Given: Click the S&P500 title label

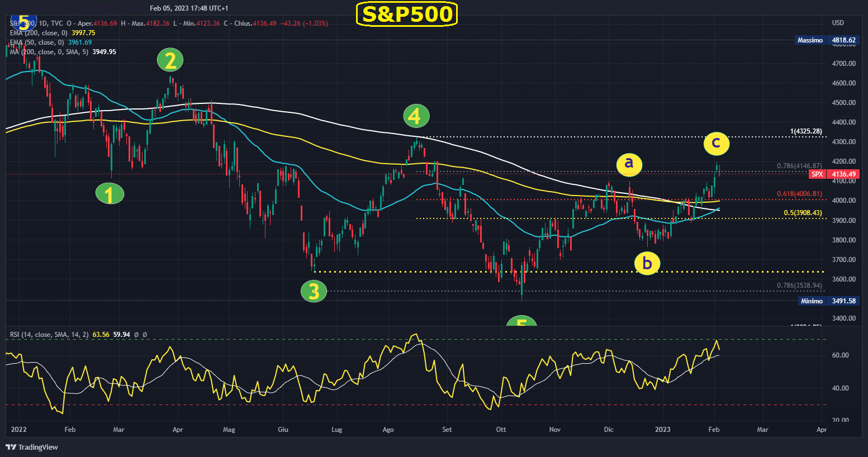Looking at the screenshot, I should point(406,14).
